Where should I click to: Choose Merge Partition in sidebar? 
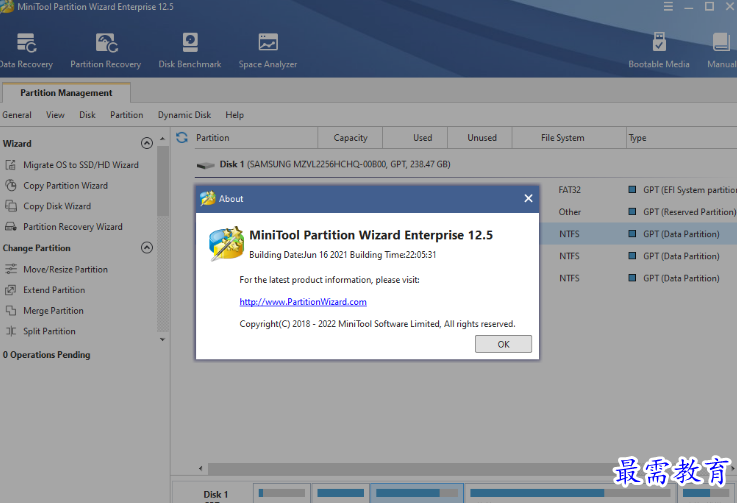53,311
